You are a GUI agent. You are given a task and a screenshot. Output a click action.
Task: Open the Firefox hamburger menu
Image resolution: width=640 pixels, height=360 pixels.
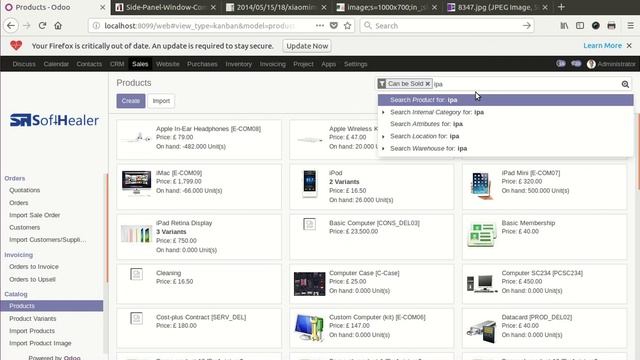(x=630, y=26)
